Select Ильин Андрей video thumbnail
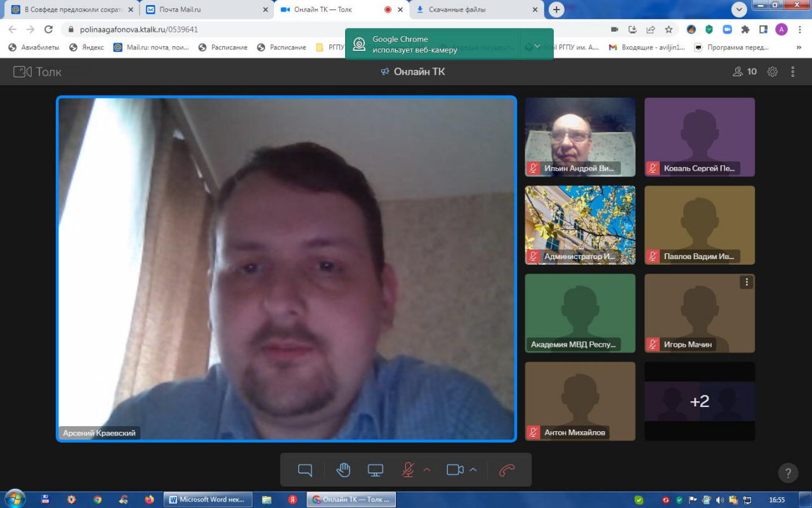This screenshot has width=812, height=508. point(580,137)
